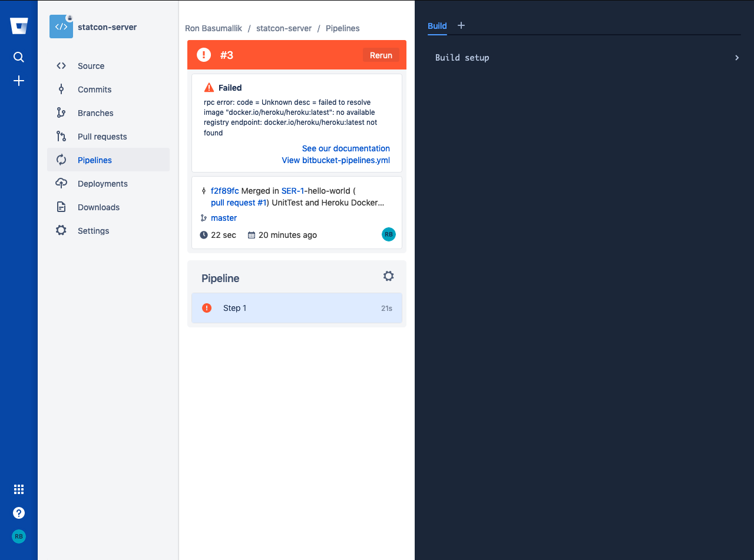Viewport: 754px width, 560px height.
Task: Open View bitbucket-pipelines.yml link
Action: pyautogui.click(x=336, y=160)
